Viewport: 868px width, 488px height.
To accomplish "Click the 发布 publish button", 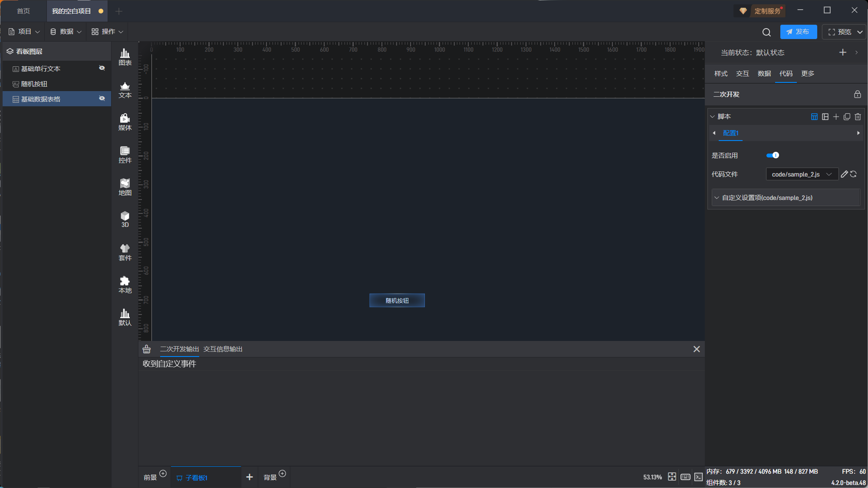I will (x=798, y=32).
